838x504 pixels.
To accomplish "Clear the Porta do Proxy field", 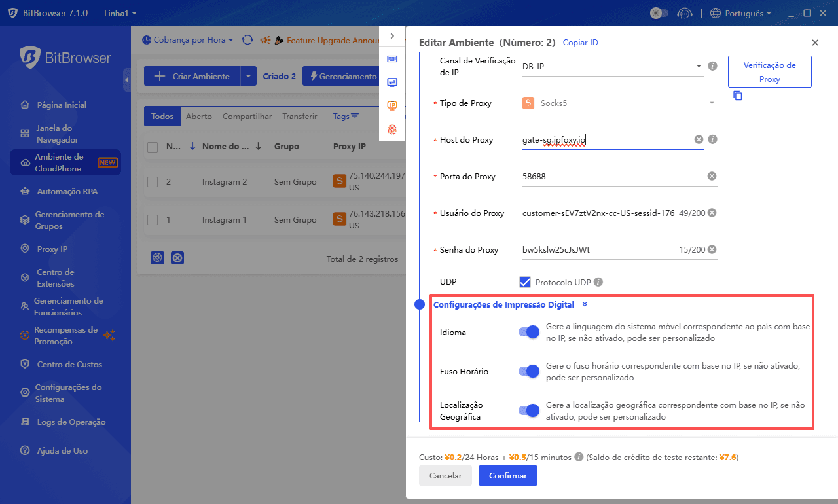I will click(x=712, y=176).
